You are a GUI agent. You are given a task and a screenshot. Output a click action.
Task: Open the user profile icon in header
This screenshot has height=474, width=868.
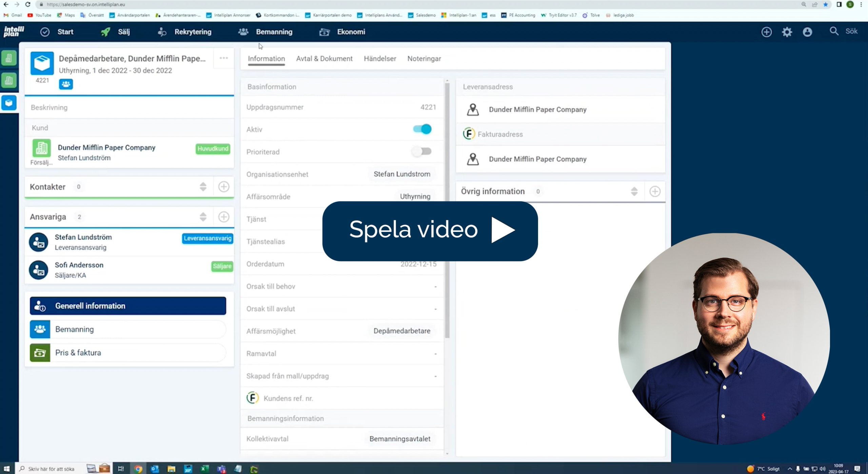[807, 32]
